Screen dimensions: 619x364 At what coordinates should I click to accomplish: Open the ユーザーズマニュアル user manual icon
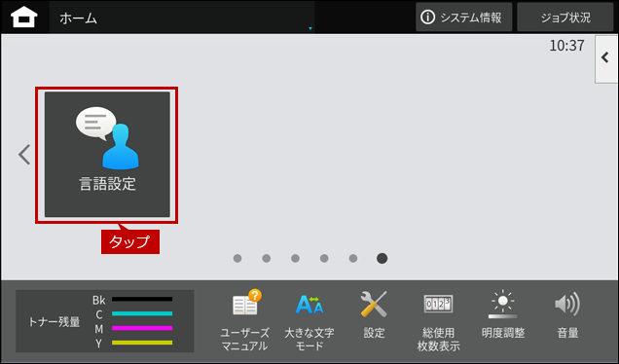click(x=244, y=320)
